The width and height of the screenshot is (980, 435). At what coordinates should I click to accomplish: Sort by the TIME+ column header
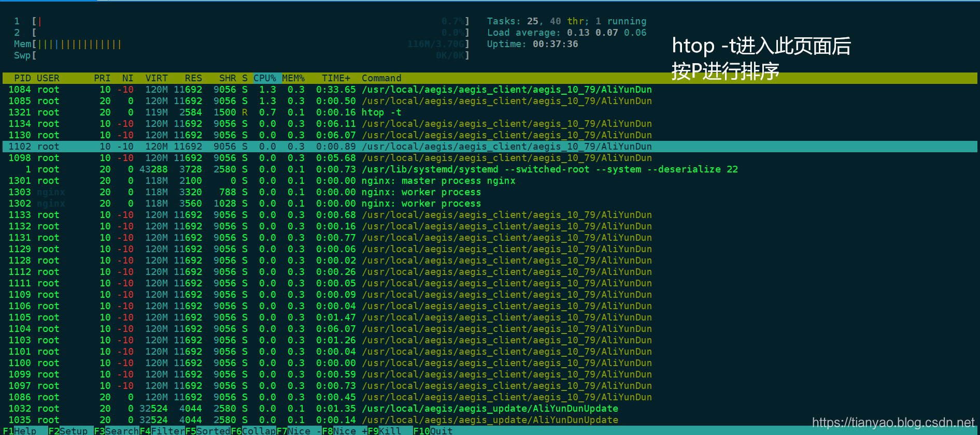[336, 78]
